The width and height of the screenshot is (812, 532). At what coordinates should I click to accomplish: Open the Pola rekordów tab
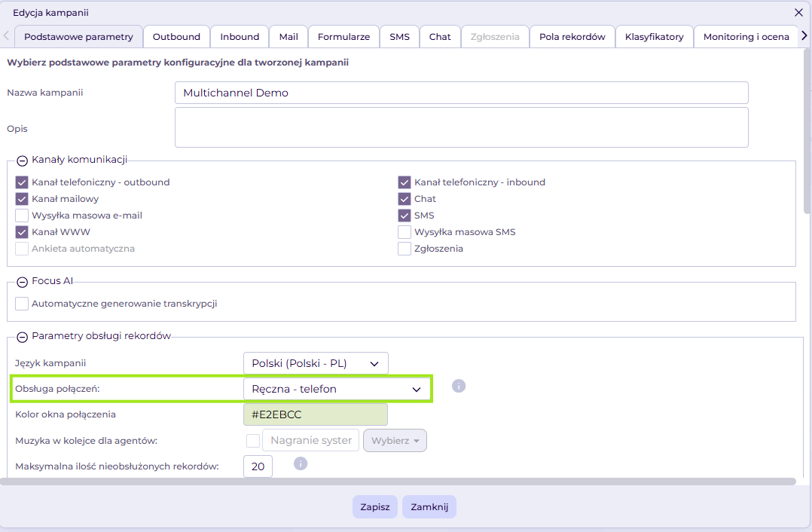(572, 37)
